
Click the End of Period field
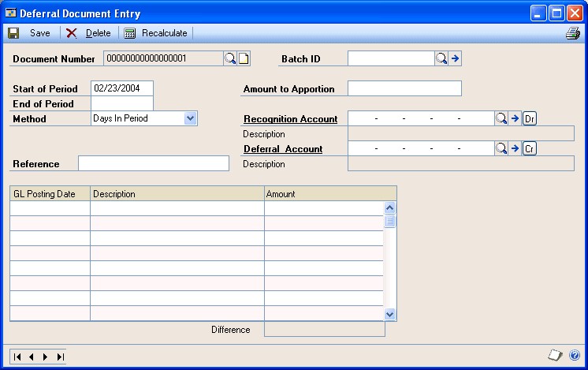click(122, 103)
